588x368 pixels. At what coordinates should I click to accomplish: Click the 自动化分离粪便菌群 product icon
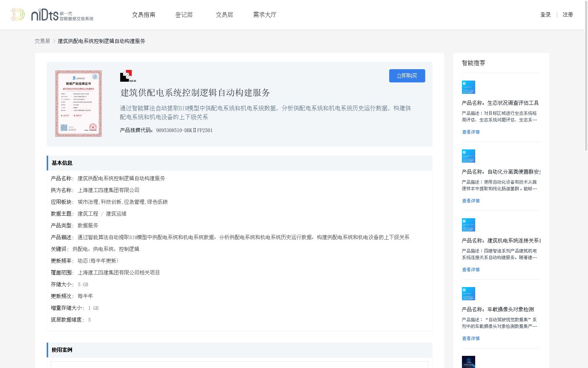point(469,156)
